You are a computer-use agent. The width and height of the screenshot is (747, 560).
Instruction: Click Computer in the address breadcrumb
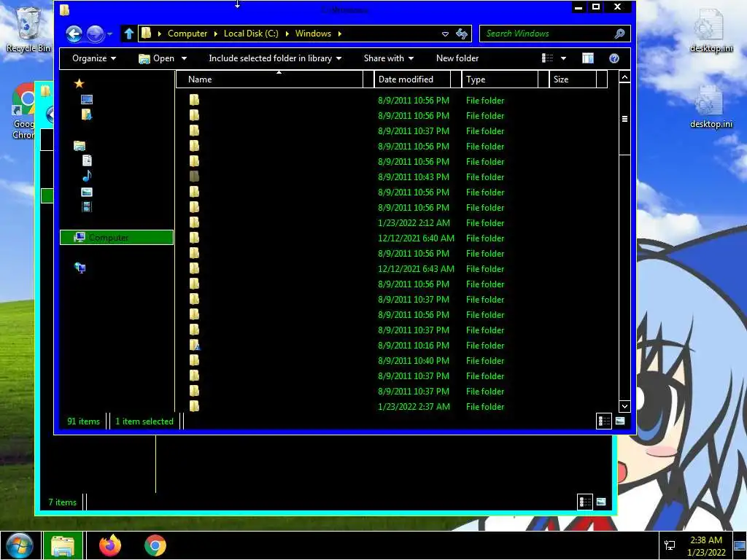coord(187,34)
